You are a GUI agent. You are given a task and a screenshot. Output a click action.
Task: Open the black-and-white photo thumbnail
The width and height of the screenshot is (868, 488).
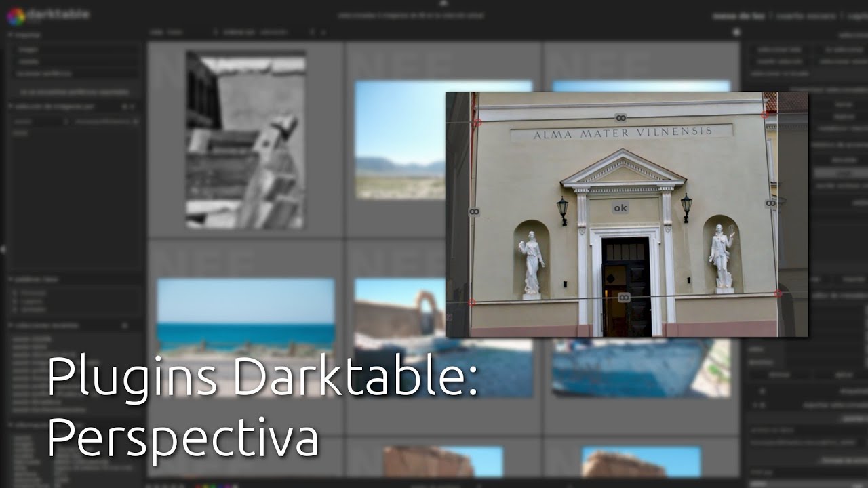pos(245,140)
